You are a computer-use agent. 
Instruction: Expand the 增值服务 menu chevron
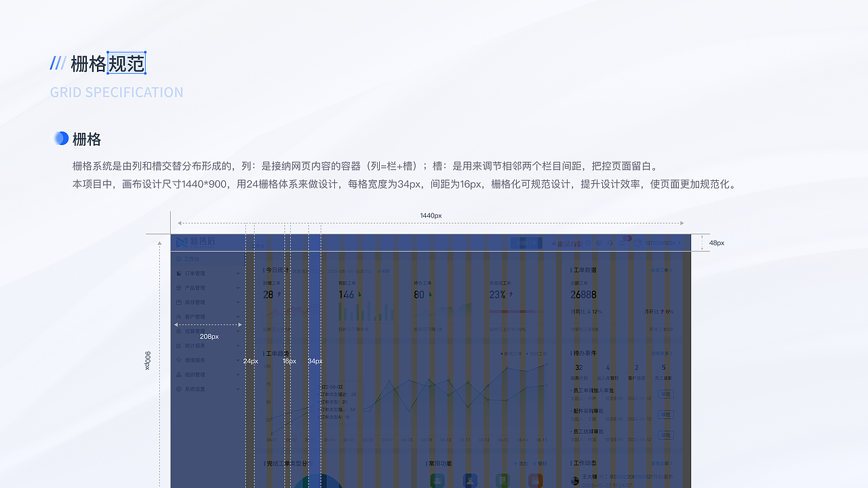tap(238, 360)
